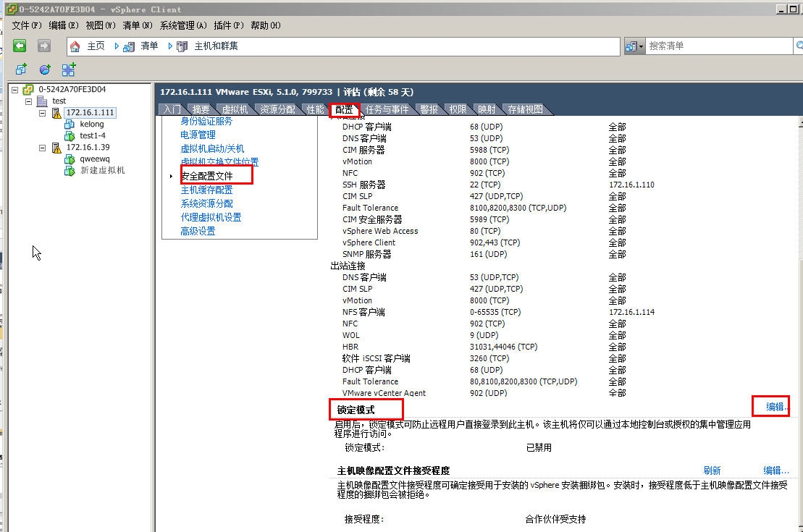Viewport: 803px width, 532px height.
Task: Click 编辑... link for 锁定模式
Action: tap(778, 407)
